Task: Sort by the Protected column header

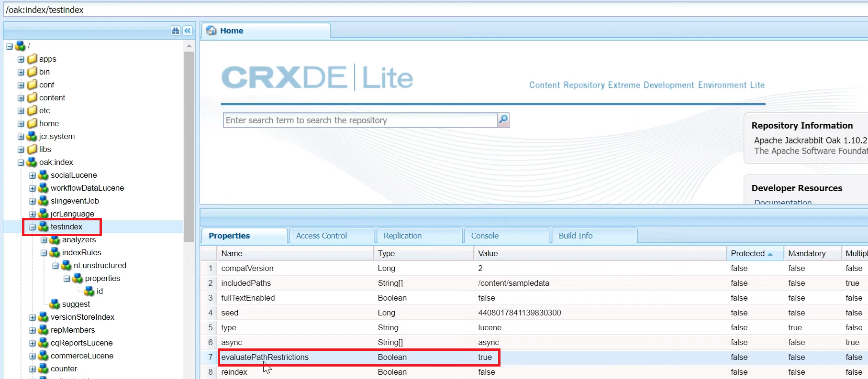Action: click(755, 253)
